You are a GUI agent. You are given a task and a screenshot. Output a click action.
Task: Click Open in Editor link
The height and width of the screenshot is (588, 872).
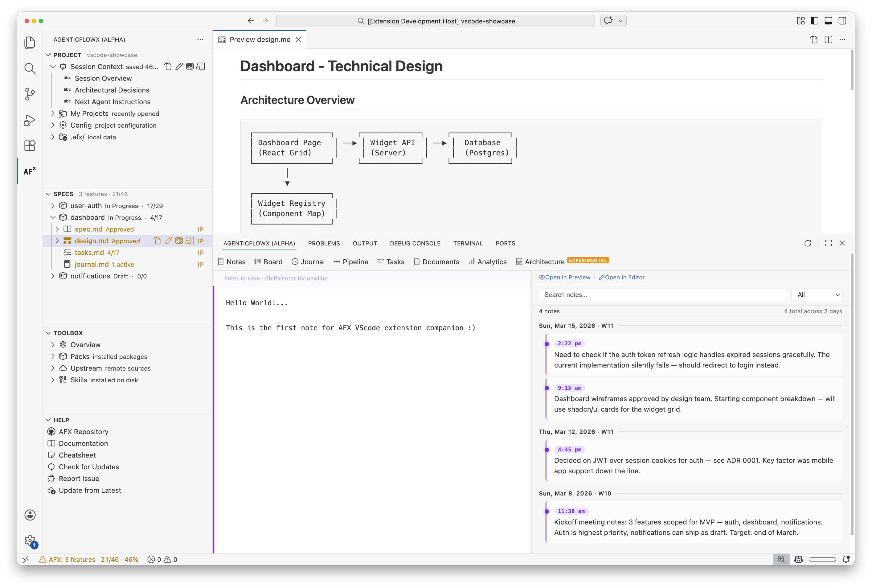coord(622,278)
